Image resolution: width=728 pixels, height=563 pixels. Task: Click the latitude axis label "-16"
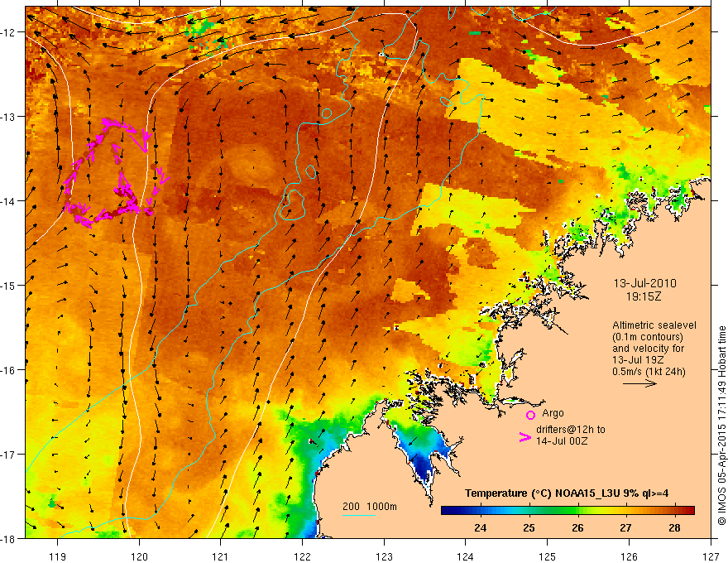tap(8, 370)
